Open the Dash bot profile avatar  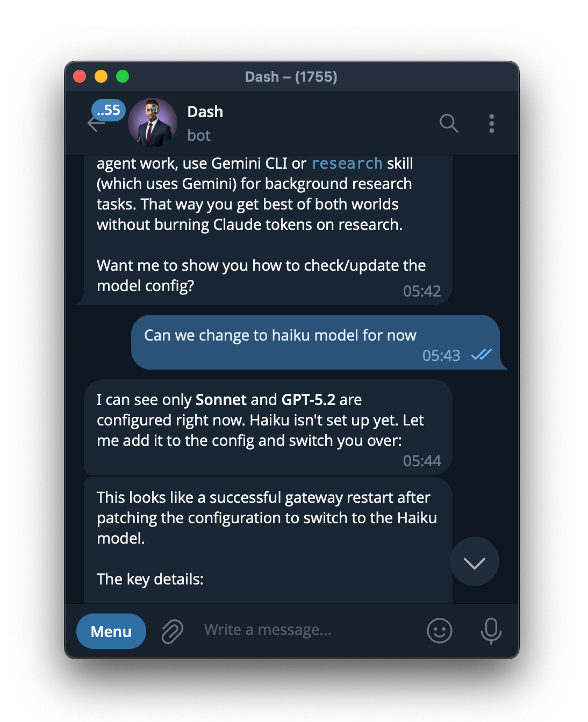pos(153,122)
